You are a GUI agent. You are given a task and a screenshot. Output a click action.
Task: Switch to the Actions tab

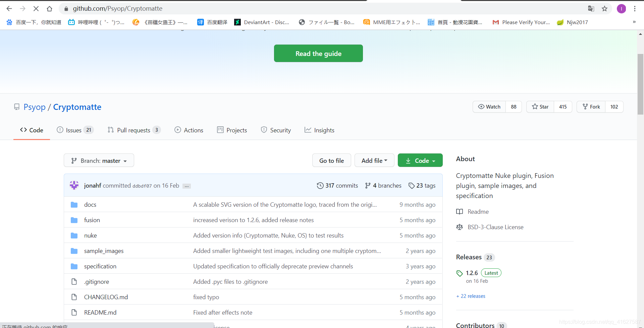[189, 130]
